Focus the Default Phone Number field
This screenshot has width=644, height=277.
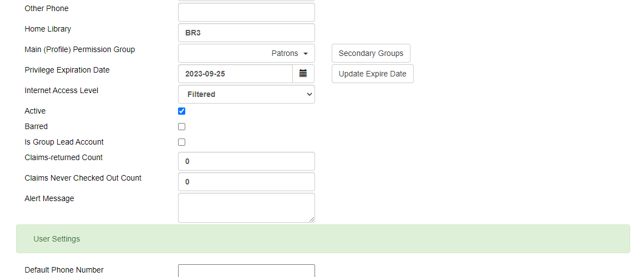[x=246, y=271]
